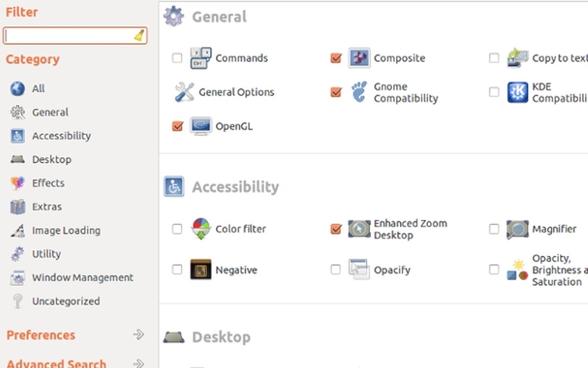The width and height of the screenshot is (588, 368).
Task: Click the General Options wrench icon
Action: click(185, 92)
